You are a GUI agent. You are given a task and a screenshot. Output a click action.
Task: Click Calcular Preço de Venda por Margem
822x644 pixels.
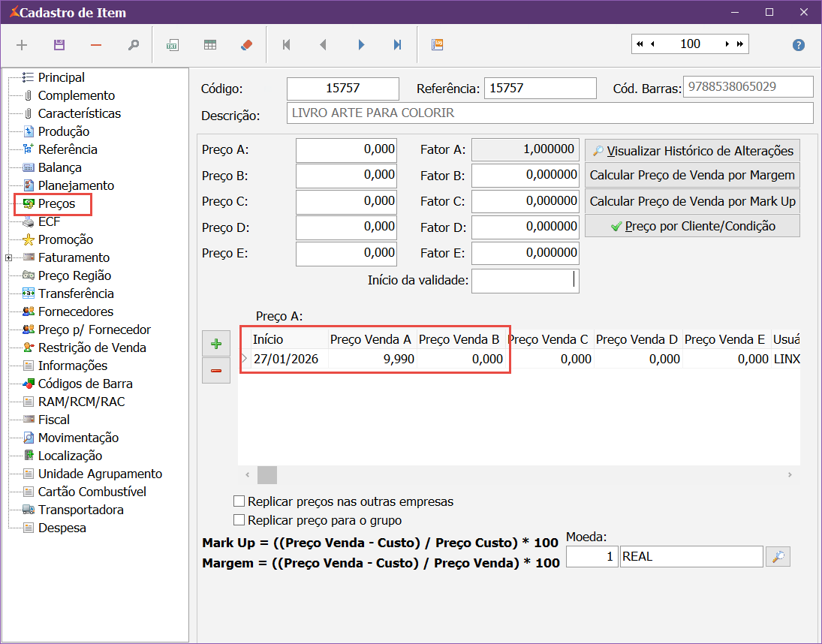691,176
